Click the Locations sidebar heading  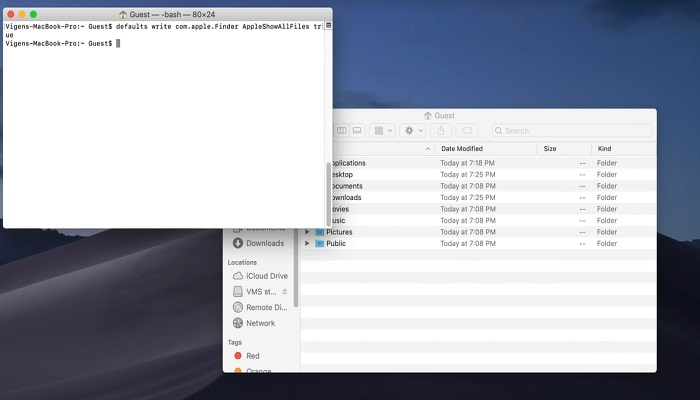[x=242, y=262]
